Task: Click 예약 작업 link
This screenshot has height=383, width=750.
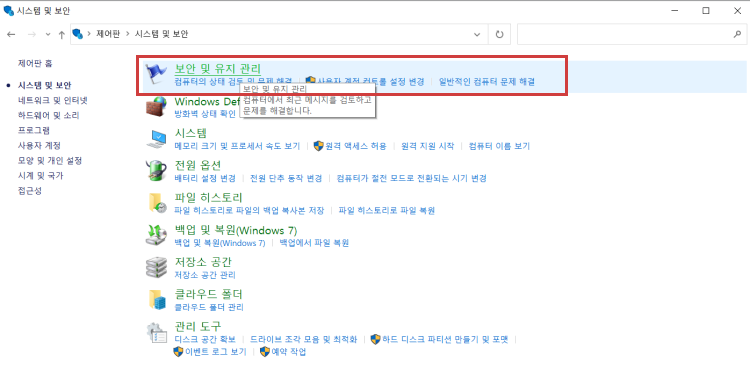Action: coord(289,352)
